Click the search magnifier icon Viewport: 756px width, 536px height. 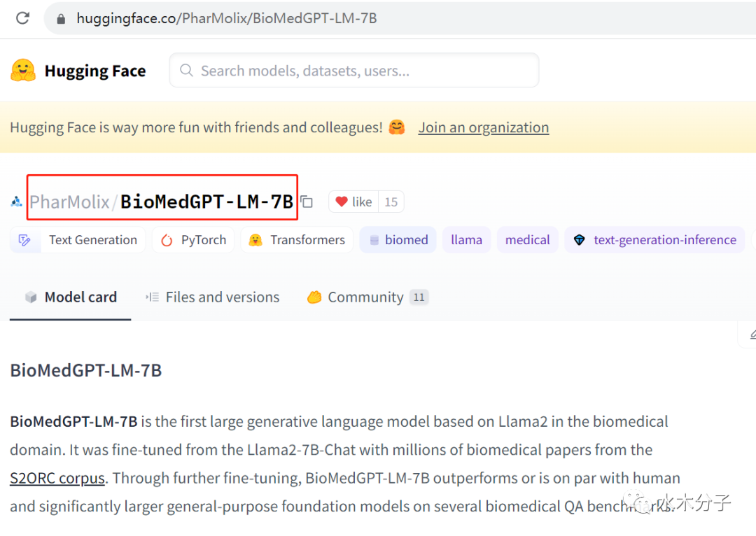[187, 71]
